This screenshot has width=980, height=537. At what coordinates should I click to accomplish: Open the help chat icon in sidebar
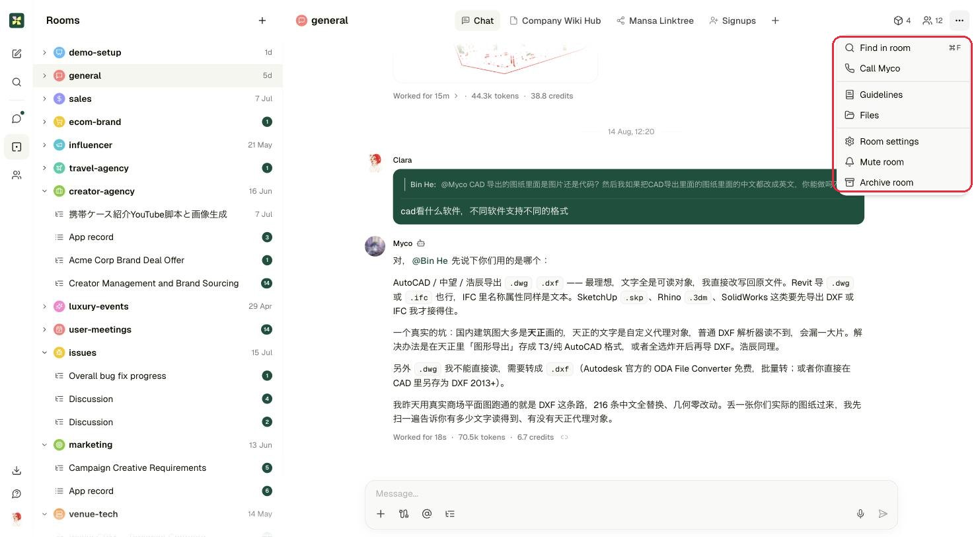(x=17, y=494)
